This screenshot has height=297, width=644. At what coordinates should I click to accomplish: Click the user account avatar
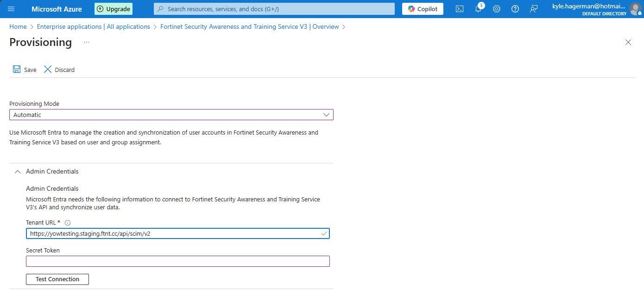(635, 9)
